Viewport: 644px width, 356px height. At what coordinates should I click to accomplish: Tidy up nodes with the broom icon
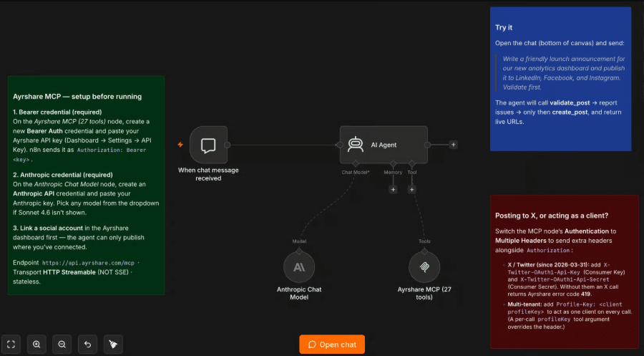[113, 344]
